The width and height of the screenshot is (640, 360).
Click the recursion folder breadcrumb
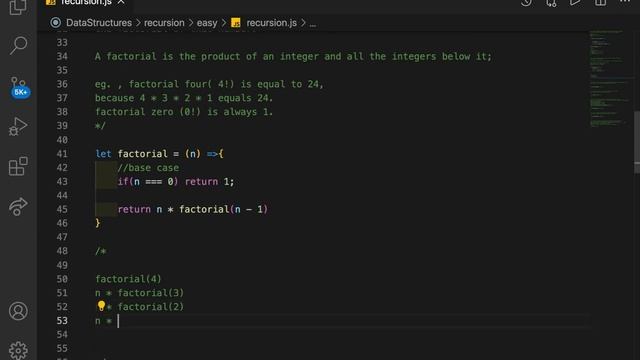164,23
